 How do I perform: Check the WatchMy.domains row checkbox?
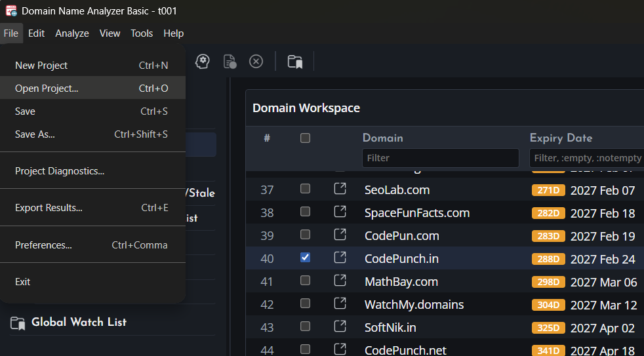[x=305, y=304]
